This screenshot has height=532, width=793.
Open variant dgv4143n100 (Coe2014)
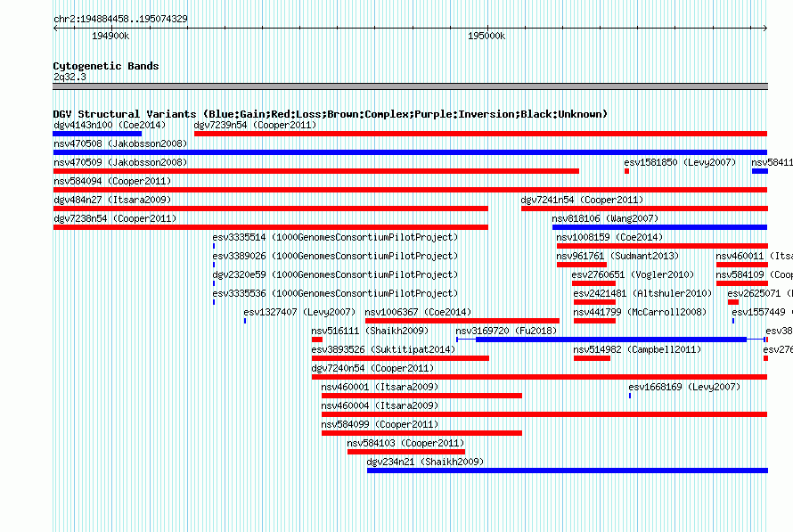(x=97, y=134)
